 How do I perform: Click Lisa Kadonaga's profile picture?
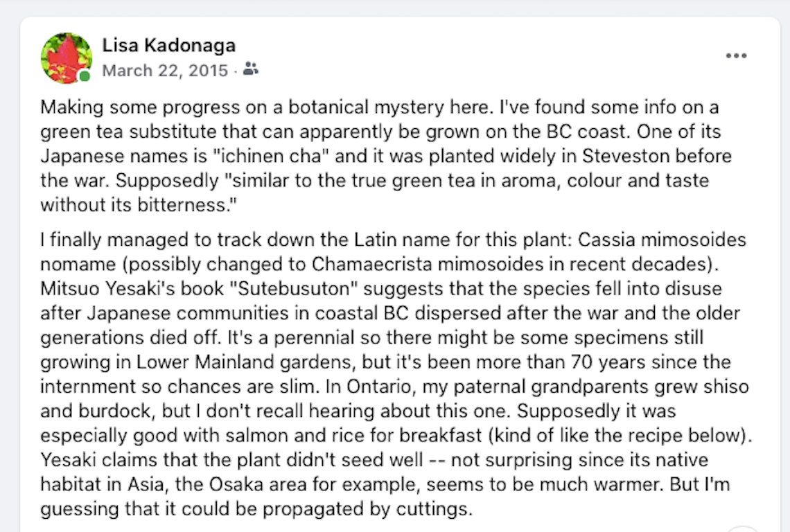point(67,58)
